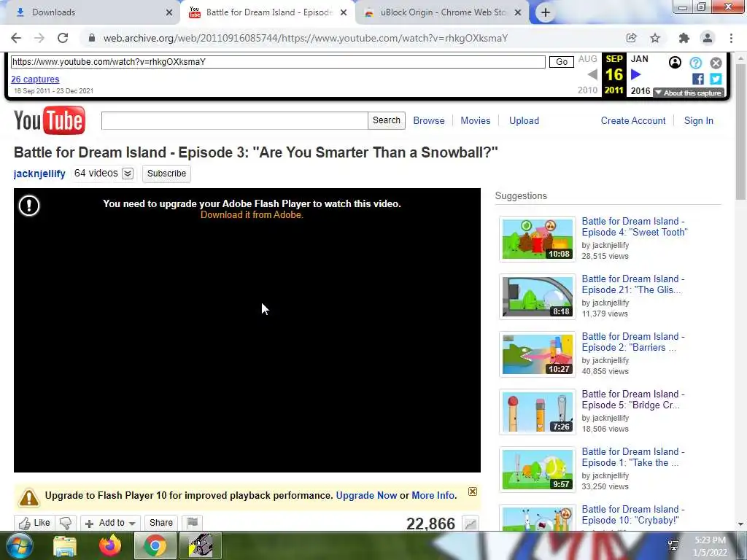Image resolution: width=747 pixels, height=560 pixels.
Task: Open the jacknjellify channel link
Action: tap(39, 174)
